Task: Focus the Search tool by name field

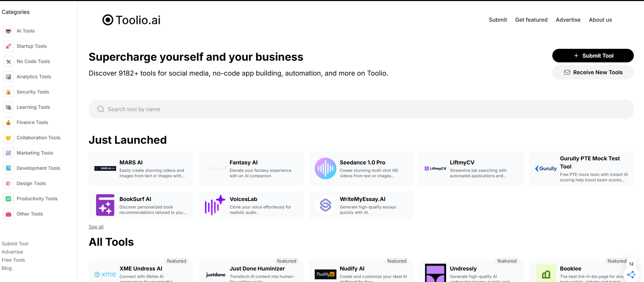Action: 361,109
